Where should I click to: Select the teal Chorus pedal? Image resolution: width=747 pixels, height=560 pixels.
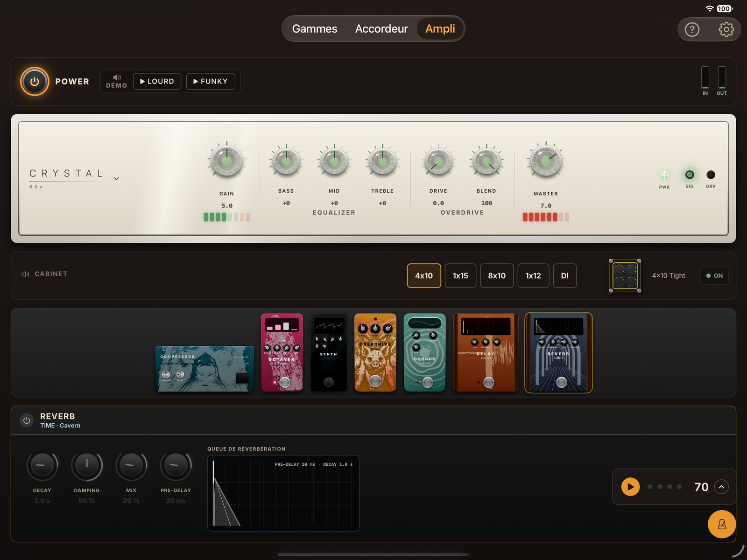click(x=425, y=352)
